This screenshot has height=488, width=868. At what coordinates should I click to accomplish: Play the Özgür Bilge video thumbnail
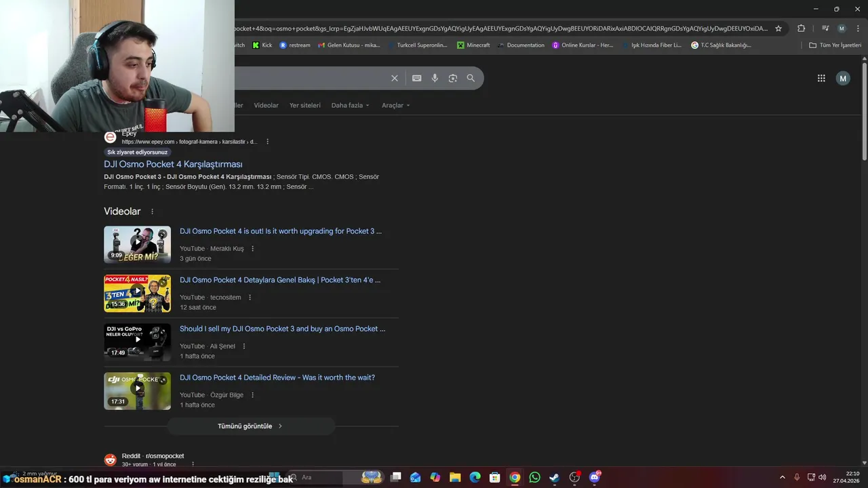pyautogui.click(x=137, y=391)
